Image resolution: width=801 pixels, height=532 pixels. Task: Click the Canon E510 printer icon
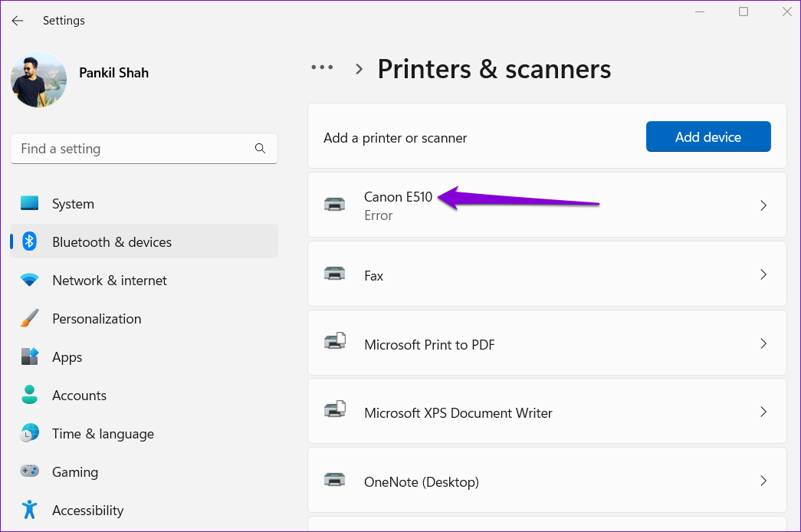point(335,205)
